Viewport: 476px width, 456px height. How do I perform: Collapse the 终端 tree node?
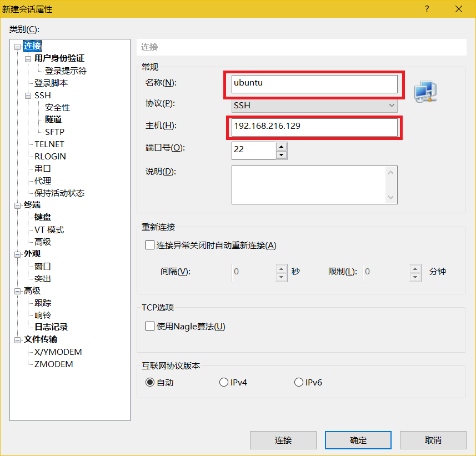point(18,206)
